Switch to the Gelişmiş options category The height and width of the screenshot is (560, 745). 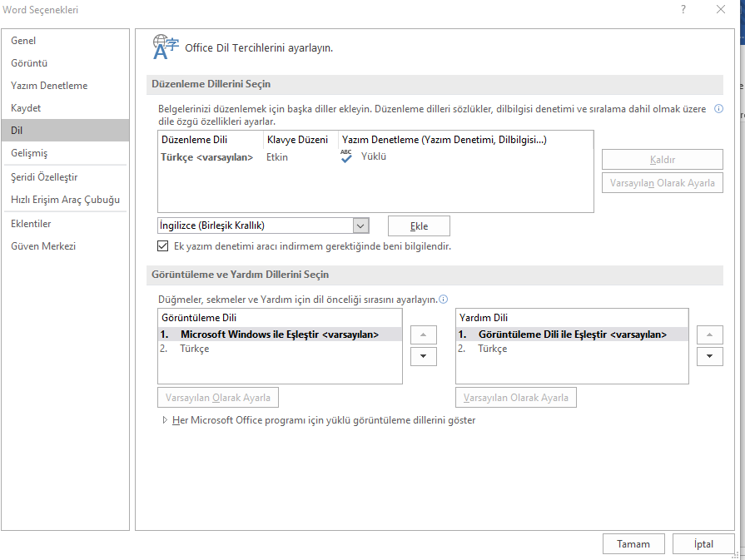tap(29, 153)
